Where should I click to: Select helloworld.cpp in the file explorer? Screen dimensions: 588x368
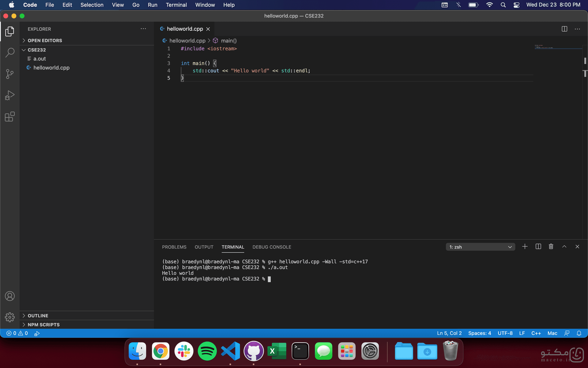point(87,67)
